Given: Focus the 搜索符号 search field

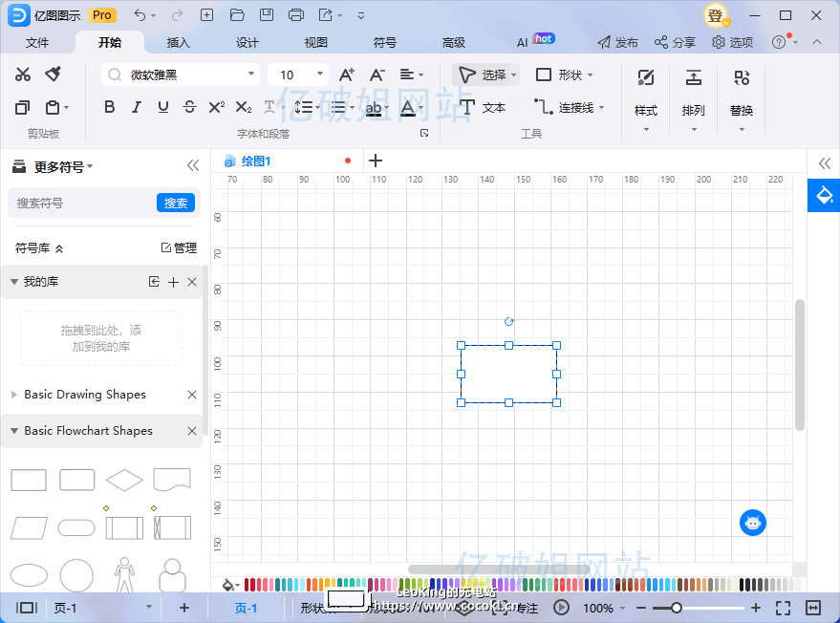Looking at the screenshot, I should coord(83,203).
